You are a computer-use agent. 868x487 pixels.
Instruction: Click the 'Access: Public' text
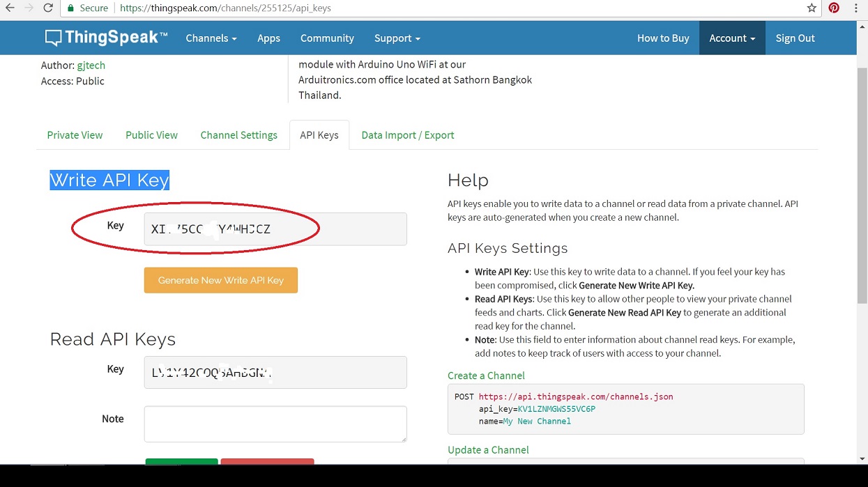73,82
